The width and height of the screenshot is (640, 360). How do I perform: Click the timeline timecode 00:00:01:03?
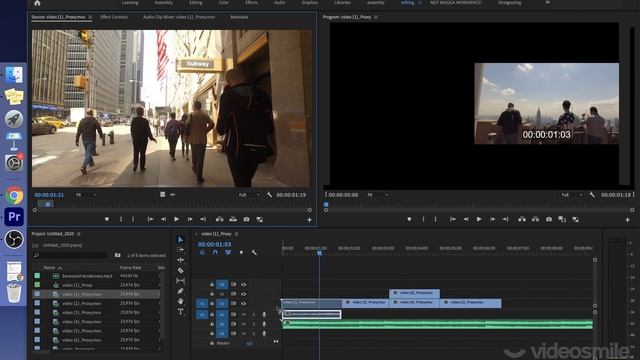tap(214, 244)
